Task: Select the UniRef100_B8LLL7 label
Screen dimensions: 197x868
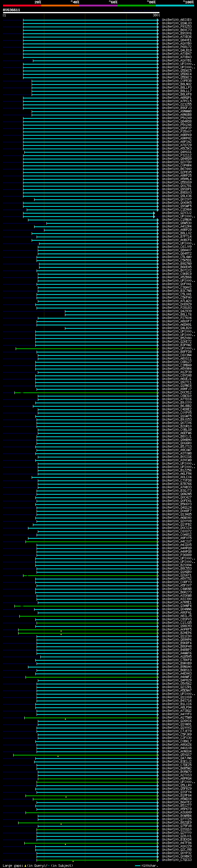Action: 176,91
